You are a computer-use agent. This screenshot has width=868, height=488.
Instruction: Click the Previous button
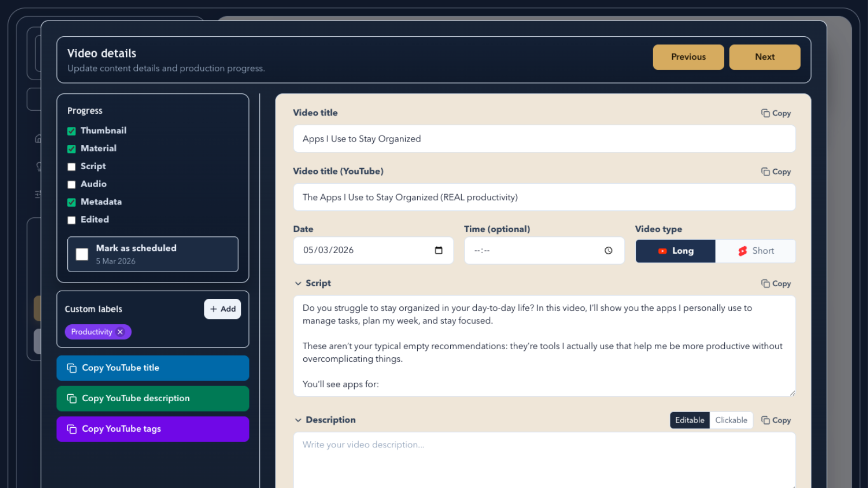click(688, 57)
